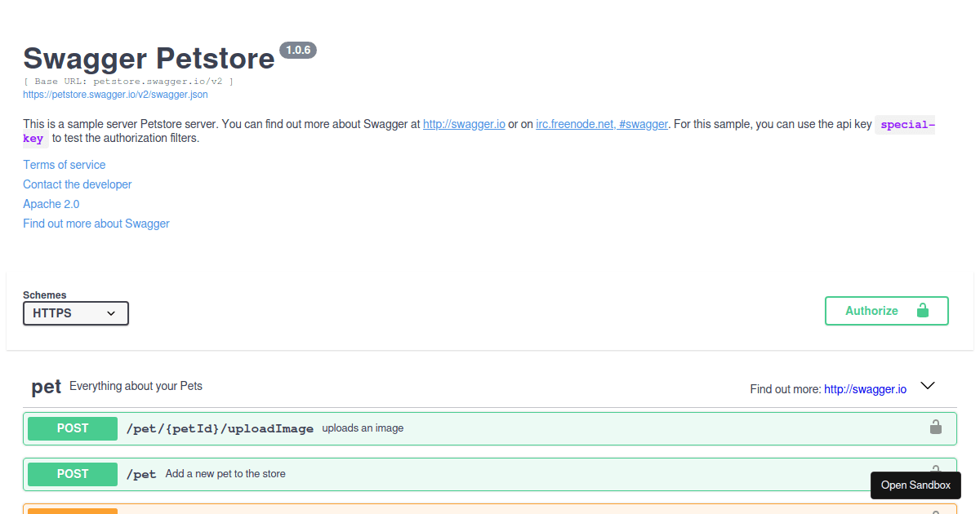Screen dimensions: 980x514
Task: Click the Base URL text badge
Action: tap(126, 81)
